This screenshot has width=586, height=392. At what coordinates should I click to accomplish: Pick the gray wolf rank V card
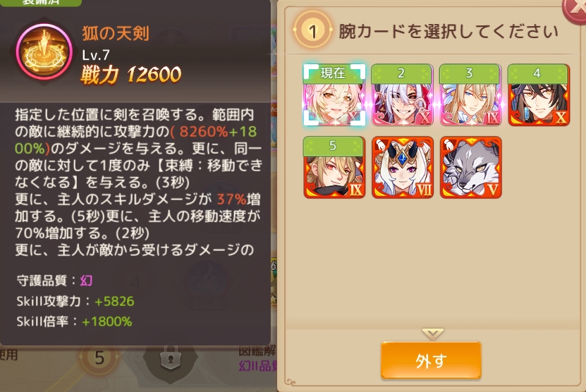470,167
